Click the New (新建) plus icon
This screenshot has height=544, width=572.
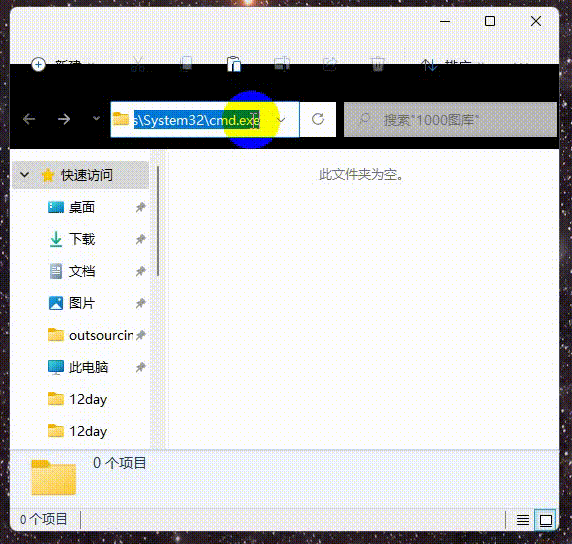pyautogui.click(x=38, y=65)
